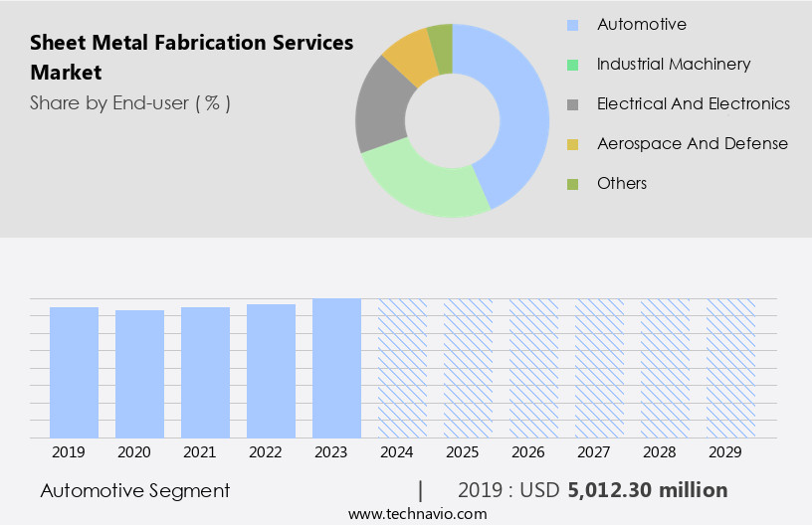Open the www.technavio.com link
The image size is (812, 525).
[417, 513]
